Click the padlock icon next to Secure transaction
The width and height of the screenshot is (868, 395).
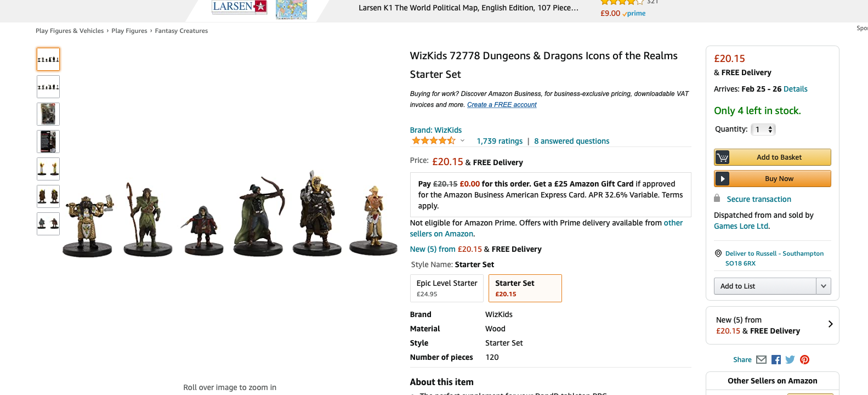(717, 198)
